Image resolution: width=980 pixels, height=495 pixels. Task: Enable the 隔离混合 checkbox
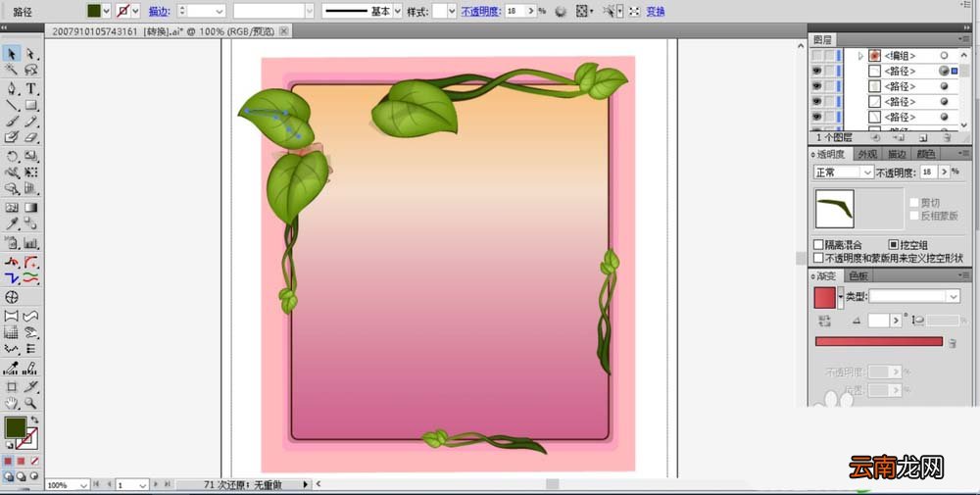coord(818,245)
